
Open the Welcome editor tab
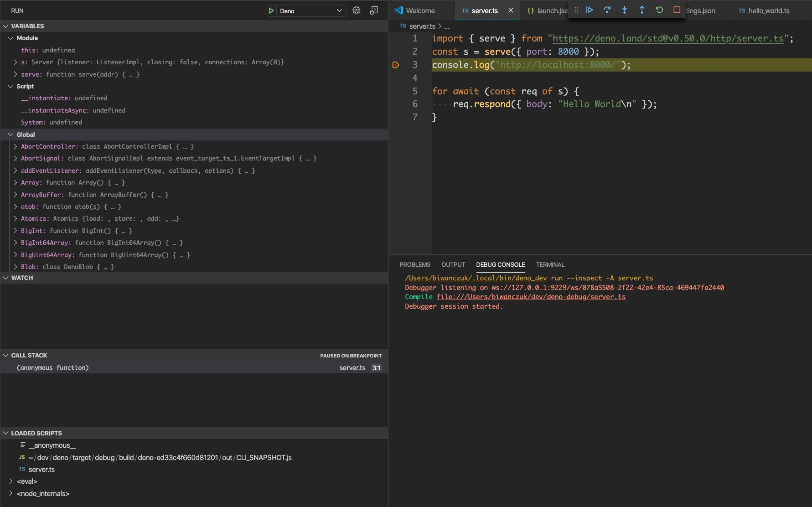[x=420, y=10]
